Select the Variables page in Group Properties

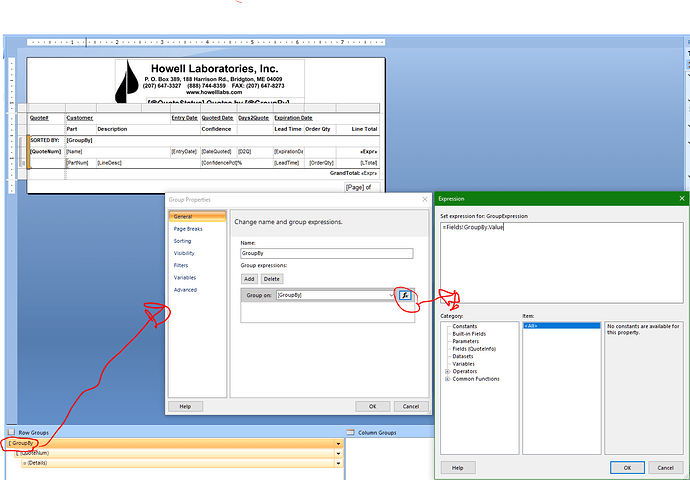[185, 278]
